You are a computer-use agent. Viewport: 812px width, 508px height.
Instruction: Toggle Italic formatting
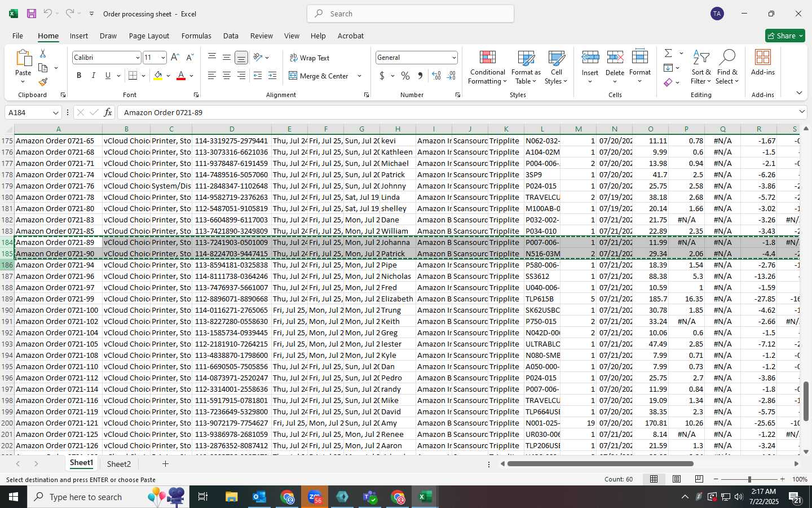pyautogui.click(x=93, y=76)
